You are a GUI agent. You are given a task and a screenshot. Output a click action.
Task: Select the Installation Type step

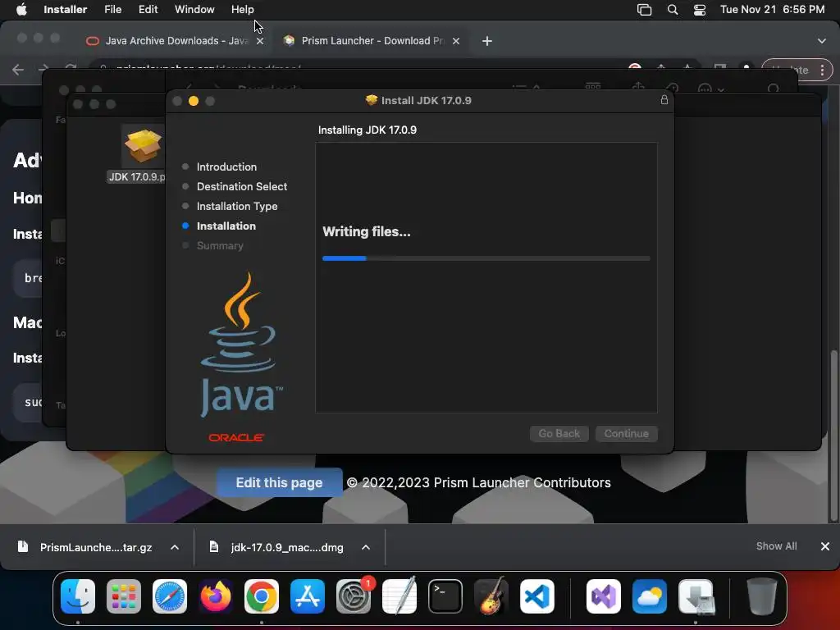(237, 206)
